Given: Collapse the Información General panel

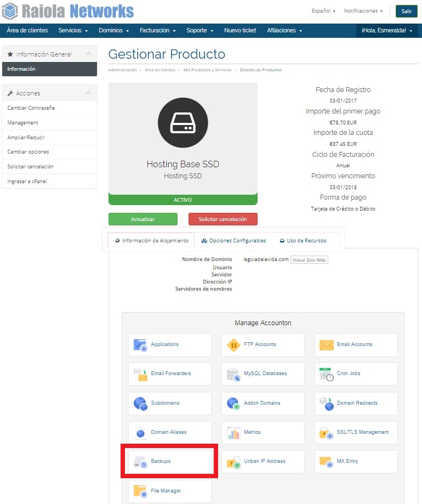Looking at the screenshot, I should [x=88, y=54].
